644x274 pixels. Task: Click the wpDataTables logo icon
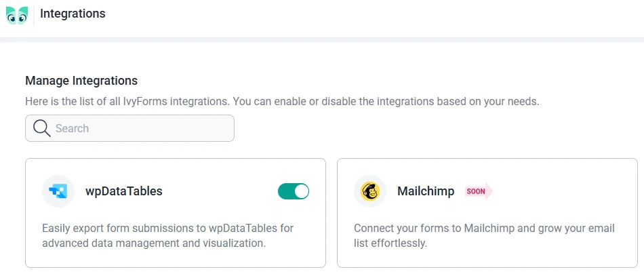click(x=58, y=191)
